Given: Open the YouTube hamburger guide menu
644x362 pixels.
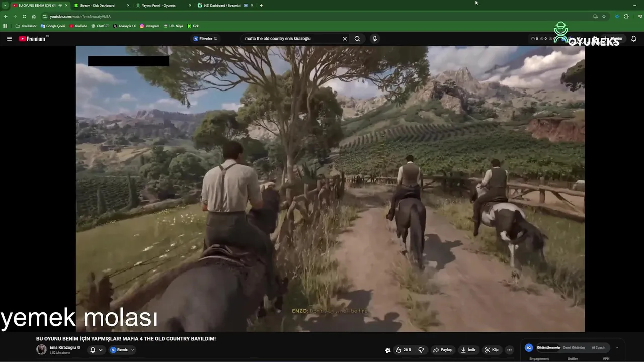Looking at the screenshot, I should click(x=9, y=39).
